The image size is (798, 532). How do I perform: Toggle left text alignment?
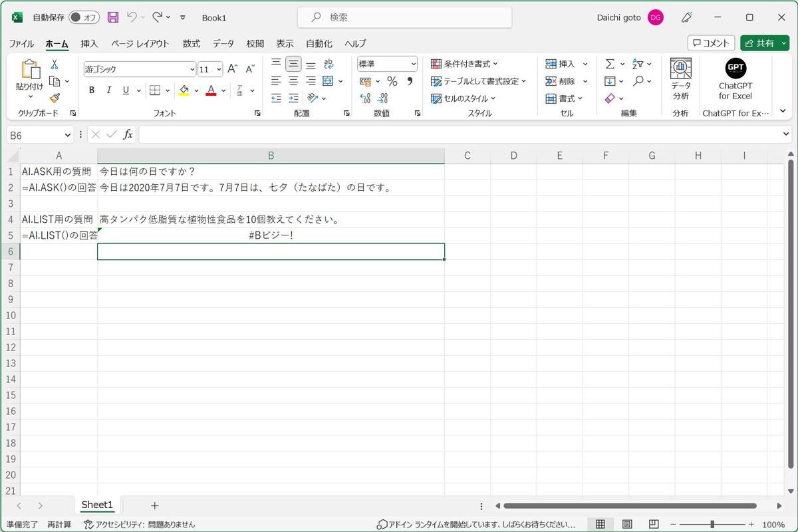[x=276, y=81]
